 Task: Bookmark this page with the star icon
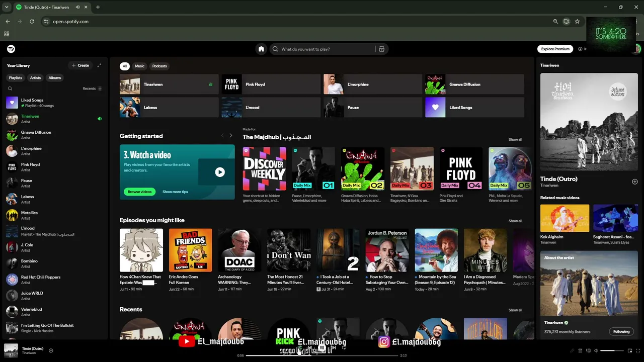(x=577, y=22)
